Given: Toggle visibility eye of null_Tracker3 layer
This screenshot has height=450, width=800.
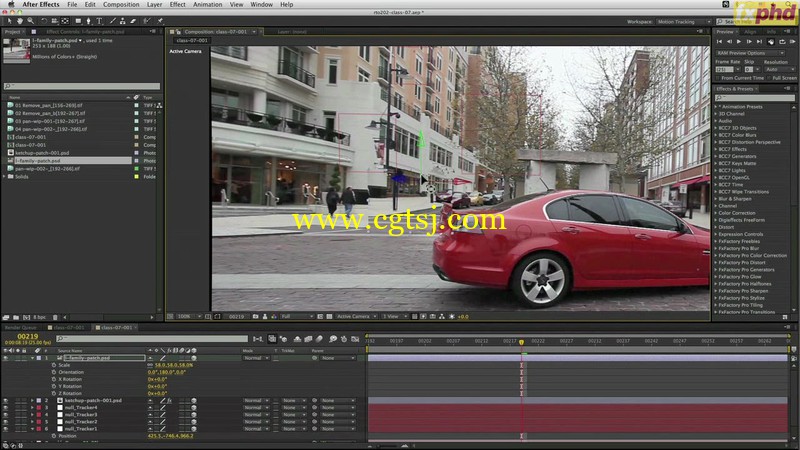Looking at the screenshot, I should point(6,415).
